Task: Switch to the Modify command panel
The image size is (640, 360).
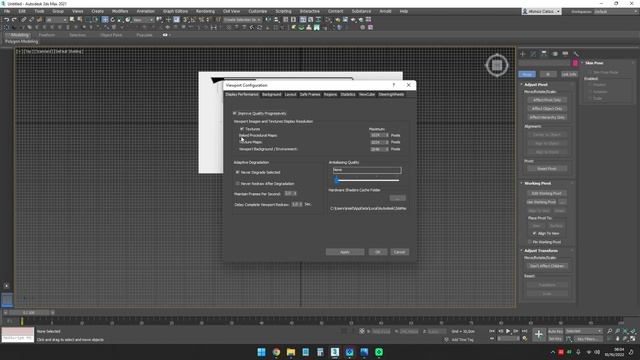Action: click(x=533, y=54)
